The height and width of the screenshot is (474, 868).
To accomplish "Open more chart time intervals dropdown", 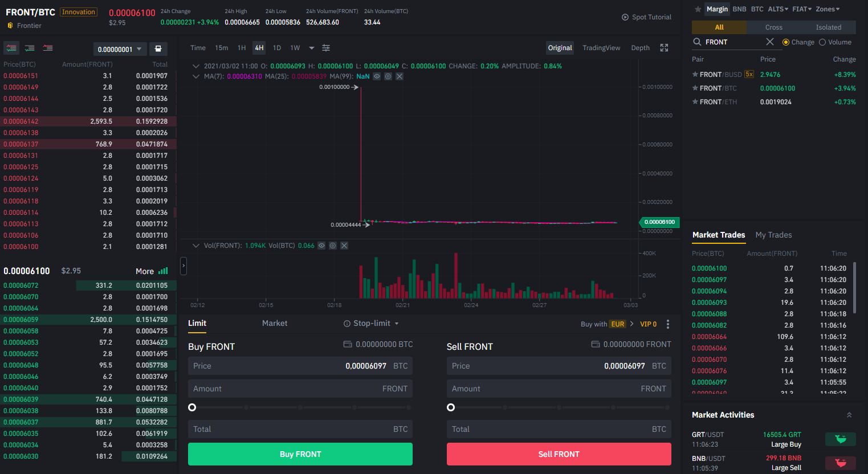I will point(312,48).
